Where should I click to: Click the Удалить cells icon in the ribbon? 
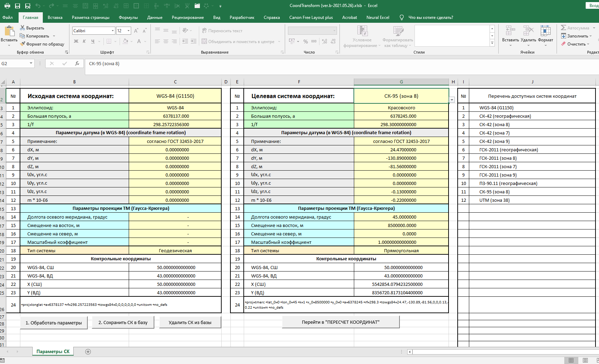click(528, 31)
